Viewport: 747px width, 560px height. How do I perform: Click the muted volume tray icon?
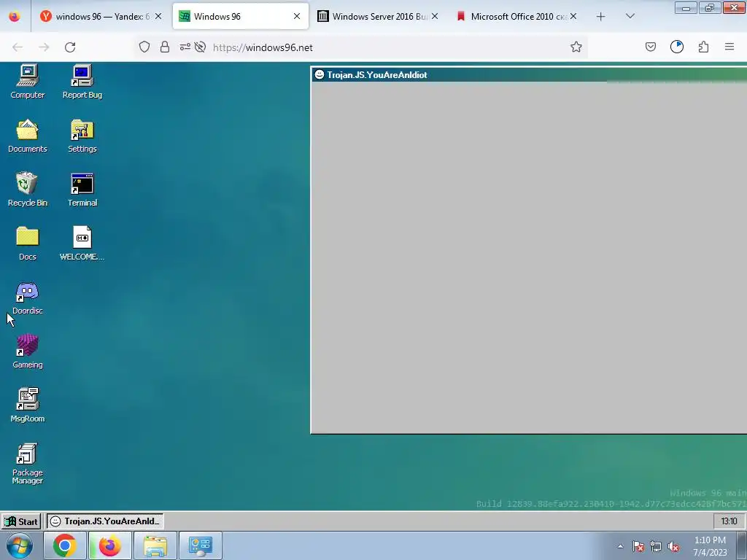coord(673,546)
